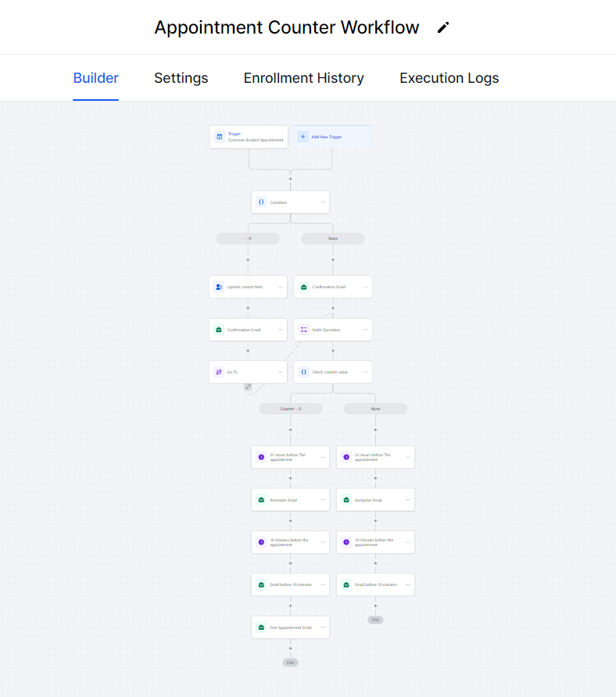
Task: Click the Add New Trigger button
Action: pos(331,136)
